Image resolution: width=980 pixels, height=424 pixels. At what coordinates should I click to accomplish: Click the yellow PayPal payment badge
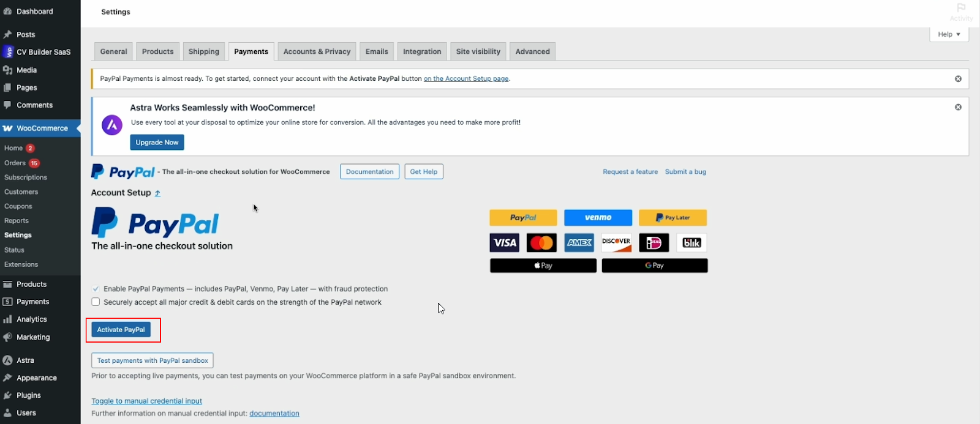(x=523, y=218)
